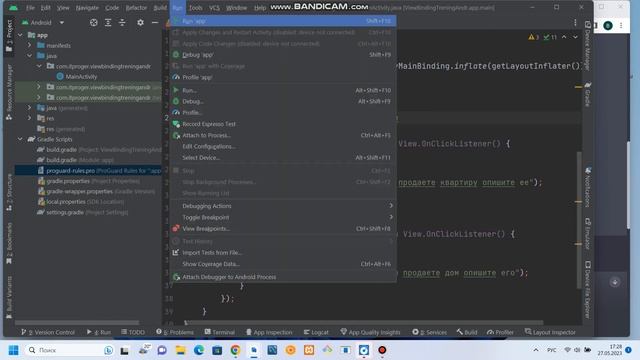The width and height of the screenshot is (640, 360).
Task: Click the expand all icon in project panel
Action: coord(108,22)
